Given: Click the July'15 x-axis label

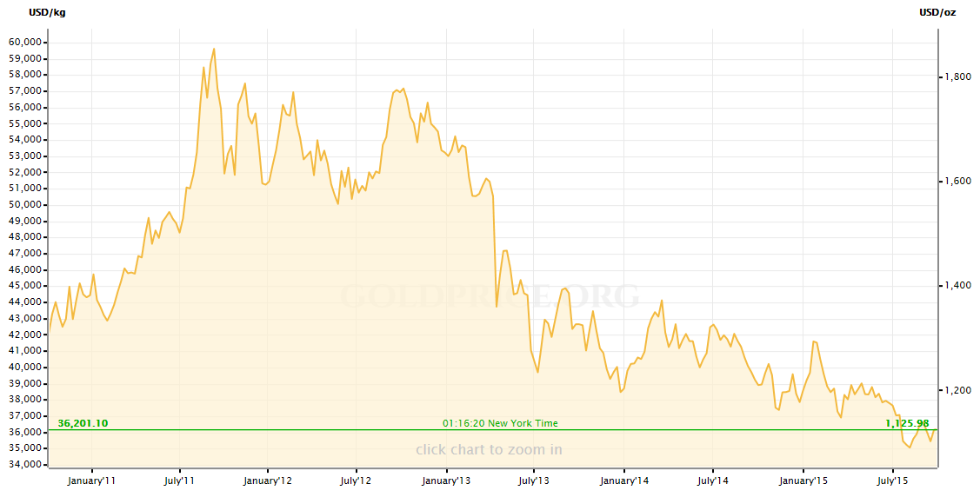Looking at the screenshot, I should (892, 480).
